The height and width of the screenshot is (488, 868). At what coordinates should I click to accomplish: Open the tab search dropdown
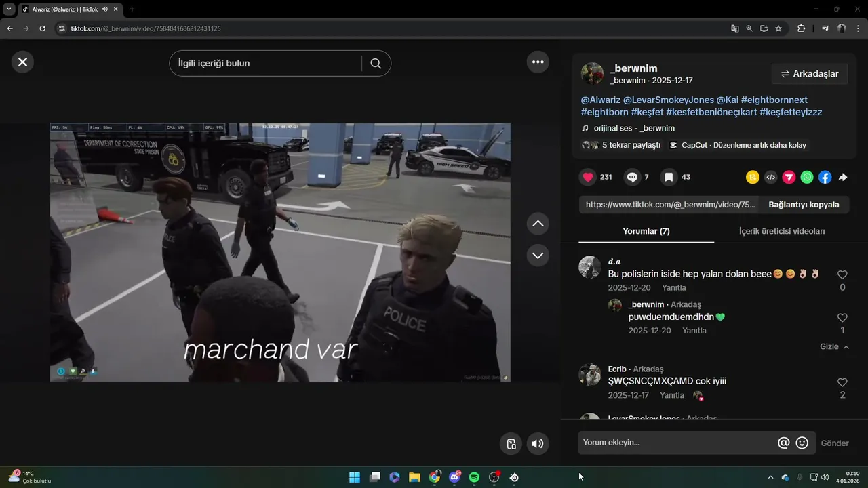(x=9, y=9)
